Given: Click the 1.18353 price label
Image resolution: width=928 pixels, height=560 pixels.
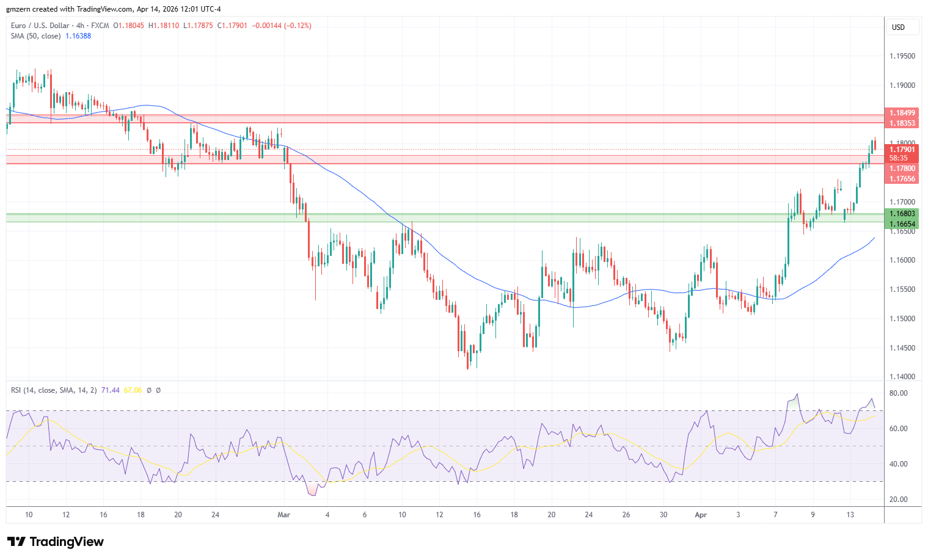Looking at the screenshot, I should (x=902, y=123).
